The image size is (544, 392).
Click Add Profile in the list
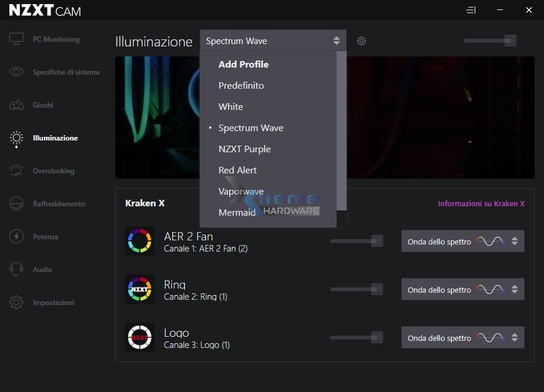pos(243,65)
